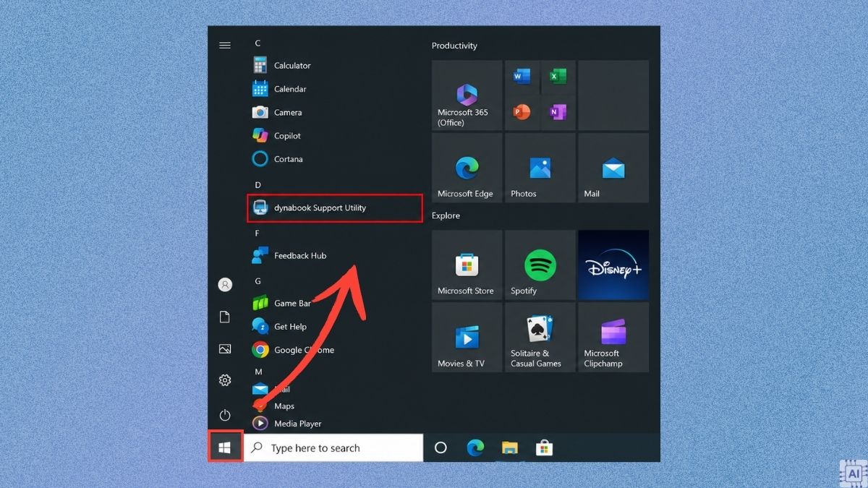Expand the Start menu hamburger navigation
The image size is (868, 488).
[225, 46]
